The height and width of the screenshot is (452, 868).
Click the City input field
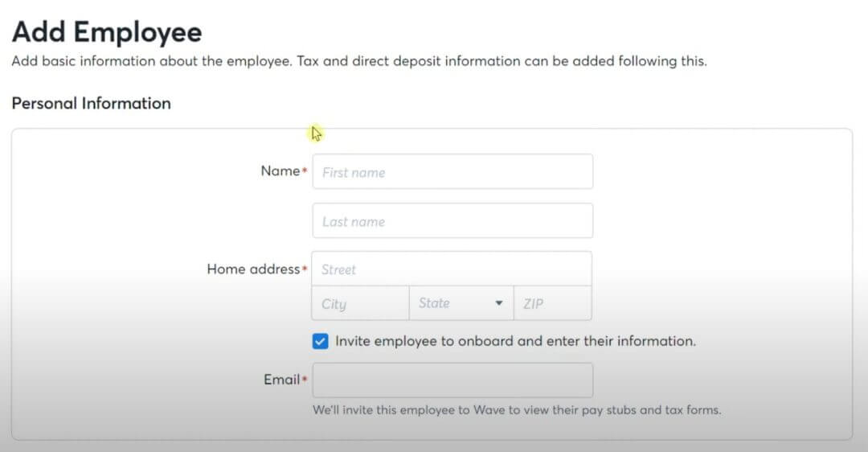coord(360,303)
